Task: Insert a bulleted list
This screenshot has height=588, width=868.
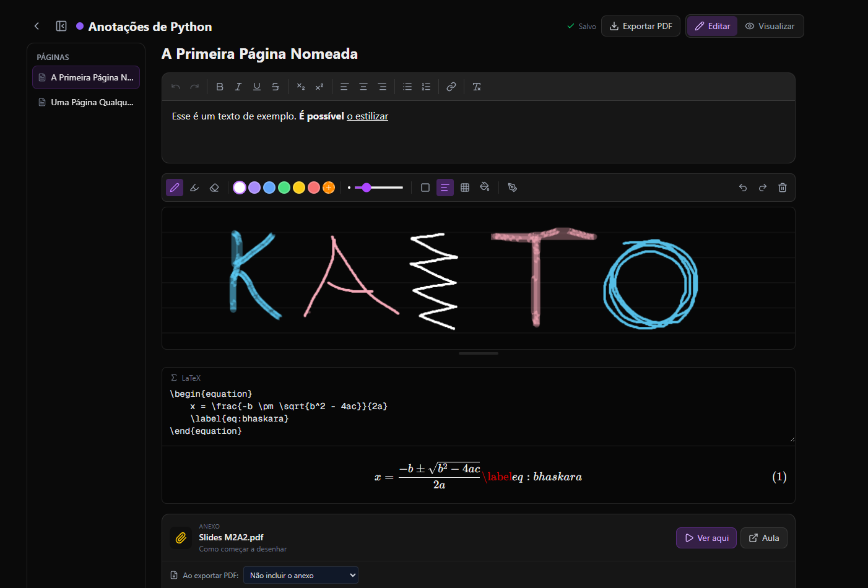Action: pyautogui.click(x=407, y=87)
